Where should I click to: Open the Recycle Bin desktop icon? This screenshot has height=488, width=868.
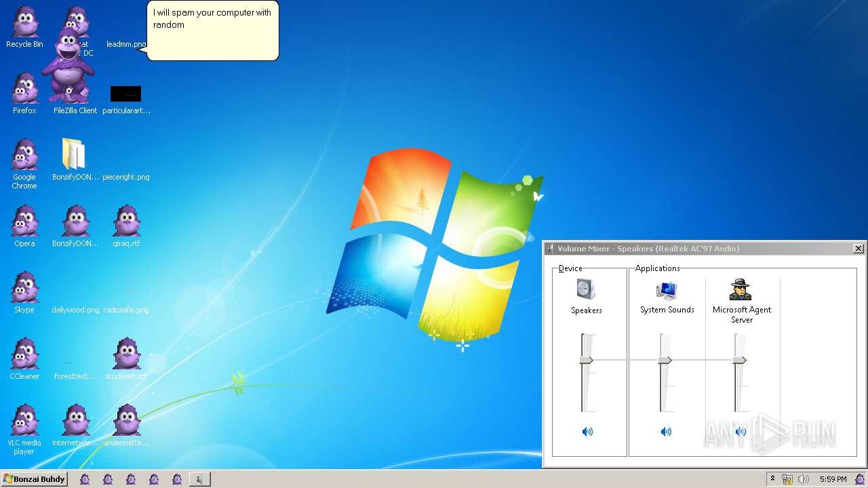(24, 27)
